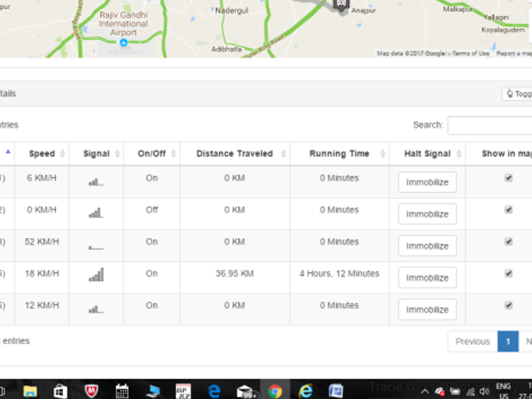
Task: Sort table by the Speed column
Action: coord(42,154)
